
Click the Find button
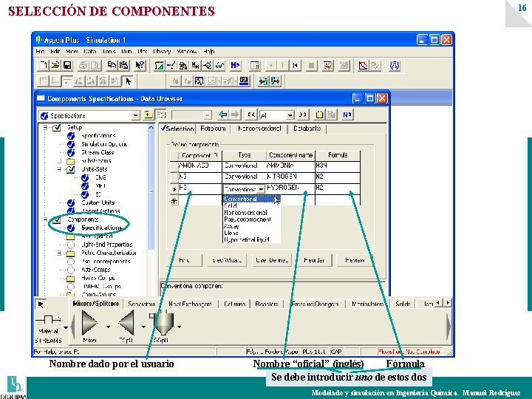(x=184, y=260)
